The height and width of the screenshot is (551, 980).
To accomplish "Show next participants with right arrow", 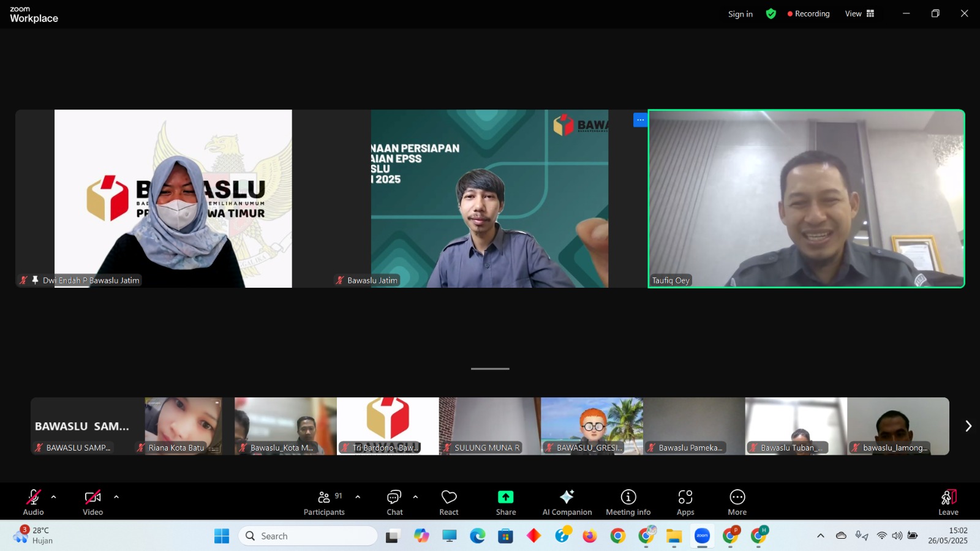I will tap(968, 426).
